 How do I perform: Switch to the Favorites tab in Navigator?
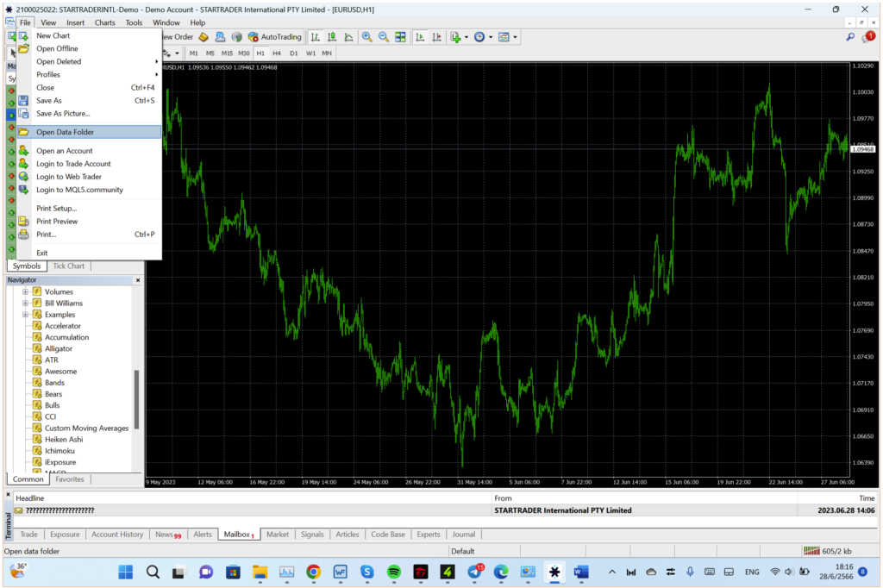70,479
